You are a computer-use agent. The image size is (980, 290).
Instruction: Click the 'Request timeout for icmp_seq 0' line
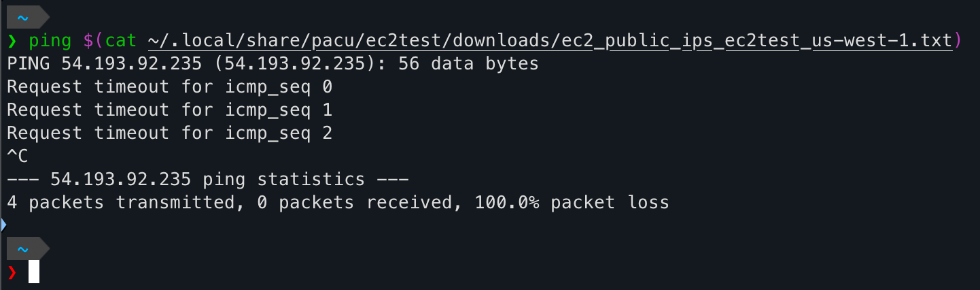point(169,88)
